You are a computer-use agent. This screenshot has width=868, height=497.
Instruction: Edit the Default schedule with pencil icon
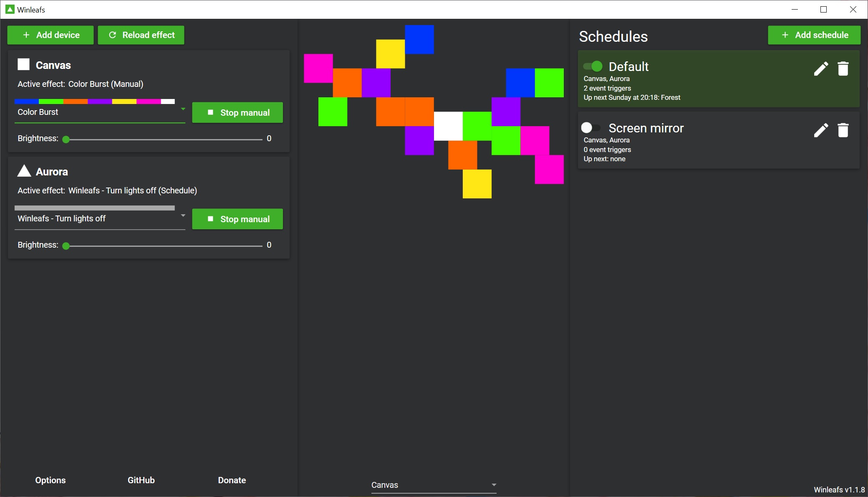(821, 69)
